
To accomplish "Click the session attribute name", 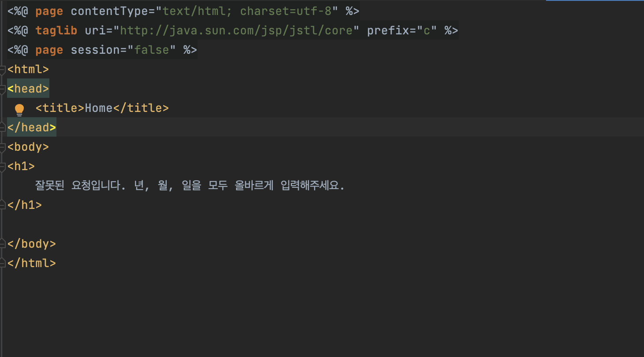I will 95,50.
